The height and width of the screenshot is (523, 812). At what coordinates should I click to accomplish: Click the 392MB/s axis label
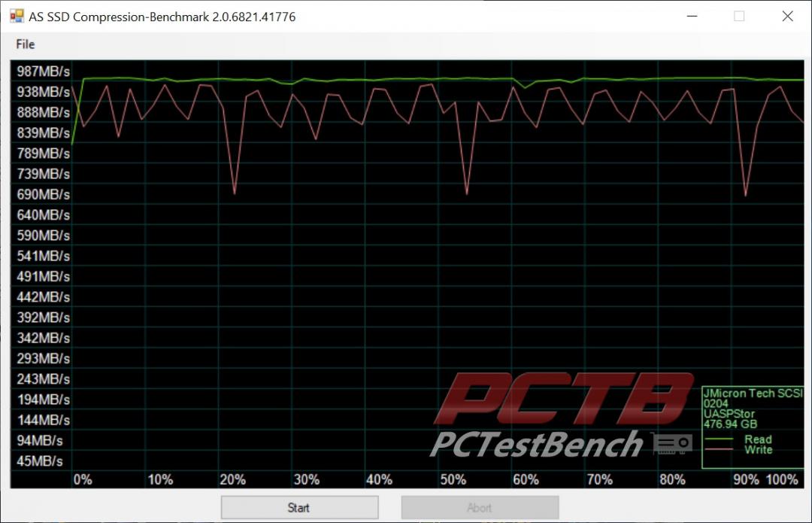pyautogui.click(x=43, y=318)
